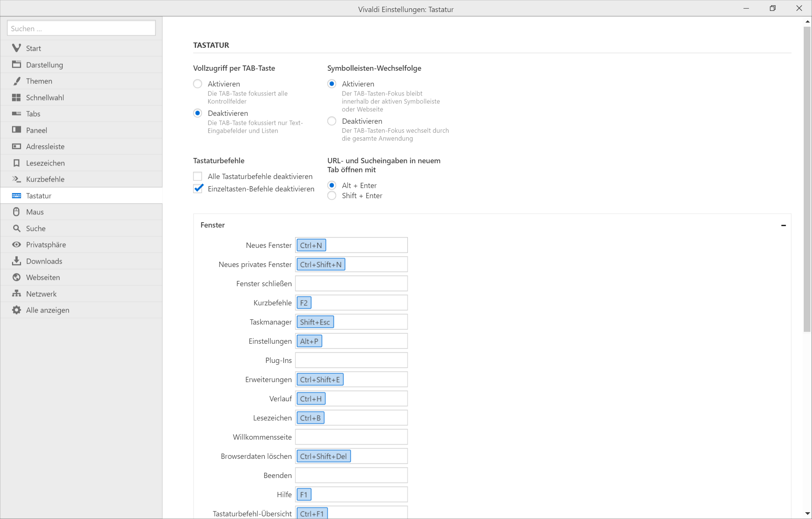
Task: Collapse the Fenster section with minus
Action: click(783, 225)
